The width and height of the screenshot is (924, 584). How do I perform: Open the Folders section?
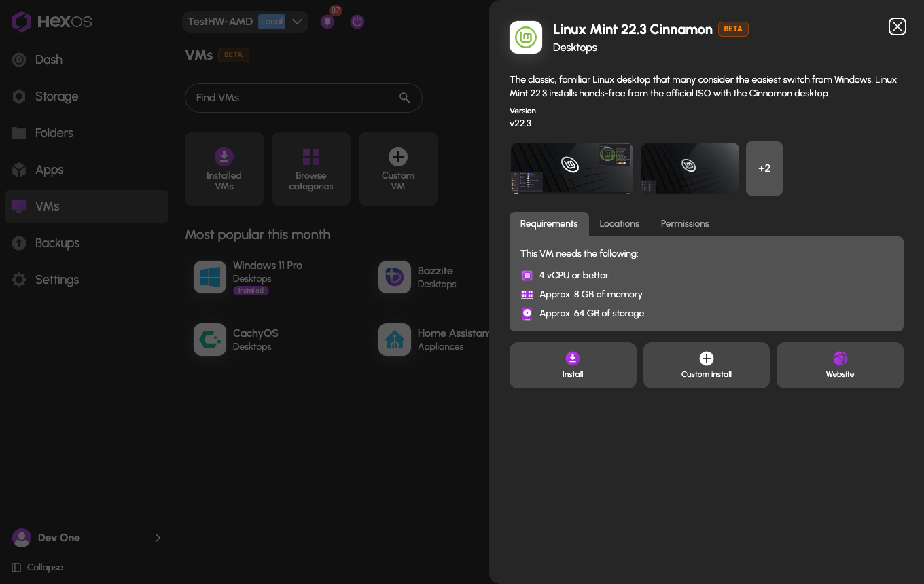tap(87, 133)
